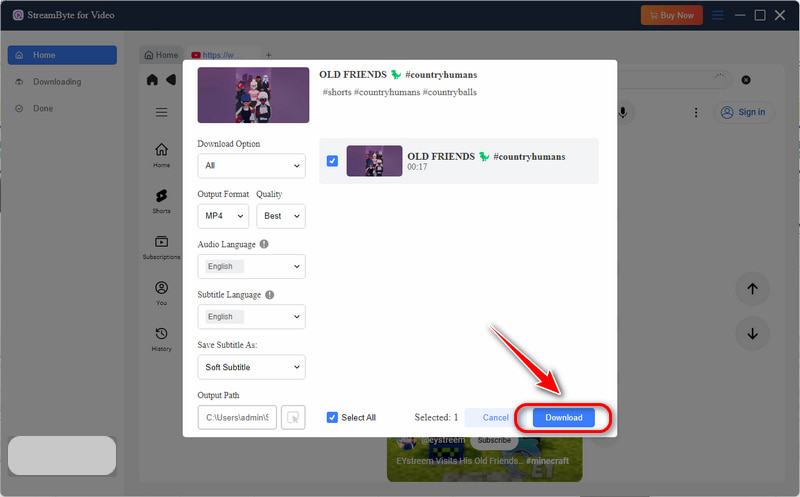800x497 pixels.
Task: Open YouTube Subscriptions in the mini sidebar
Action: tap(161, 247)
